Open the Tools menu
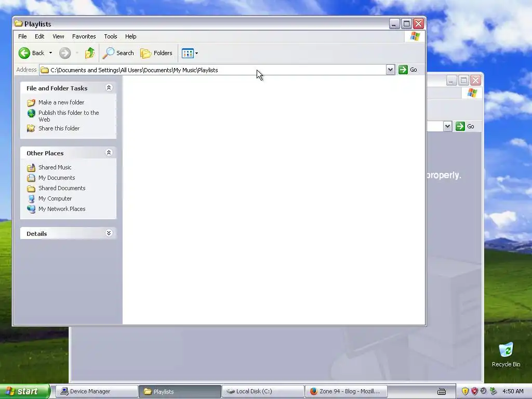This screenshot has width=532, height=399. point(110,36)
